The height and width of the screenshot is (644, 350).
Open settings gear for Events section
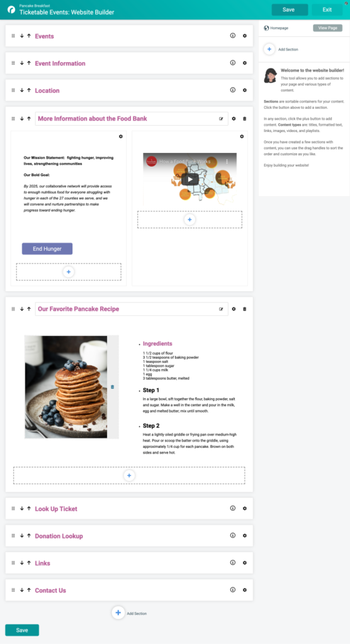point(245,36)
